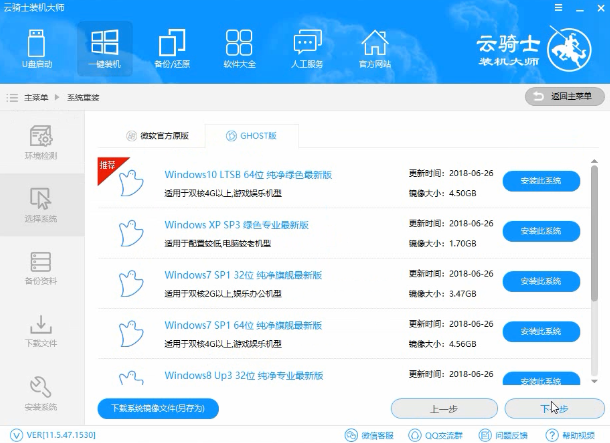Click the ghost icon for Windows XP SP3
This screenshot has width=610, height=443.
[131, 233]
